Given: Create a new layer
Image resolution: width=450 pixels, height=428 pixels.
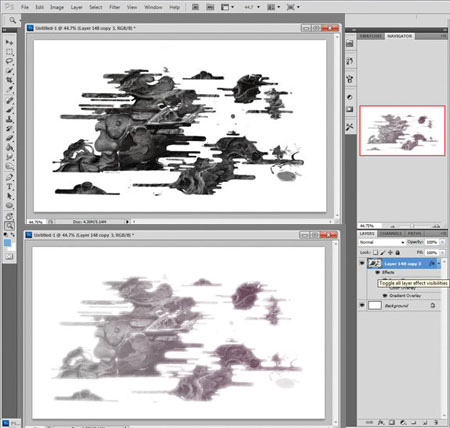Looking at the screenshot, I should pyautogui.click(x=424, y=422).
